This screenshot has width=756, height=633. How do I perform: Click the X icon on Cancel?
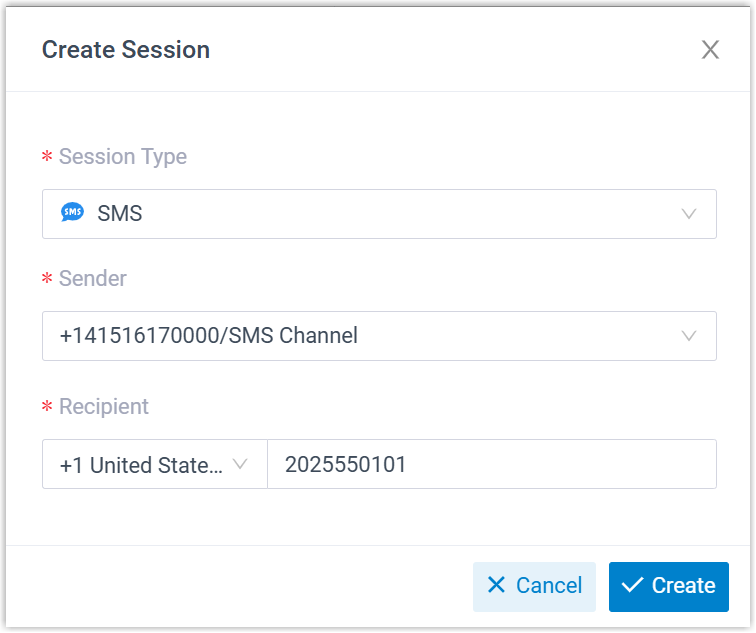pos(496,586)
